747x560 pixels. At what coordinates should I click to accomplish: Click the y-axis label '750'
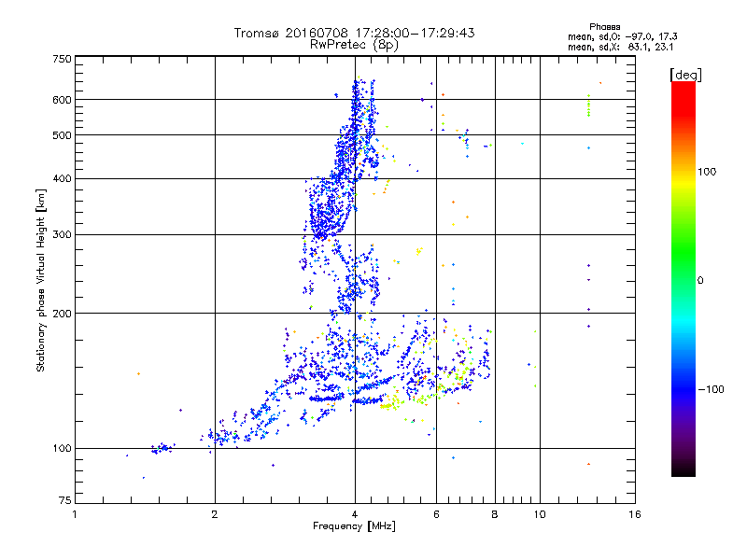(62, 59)
